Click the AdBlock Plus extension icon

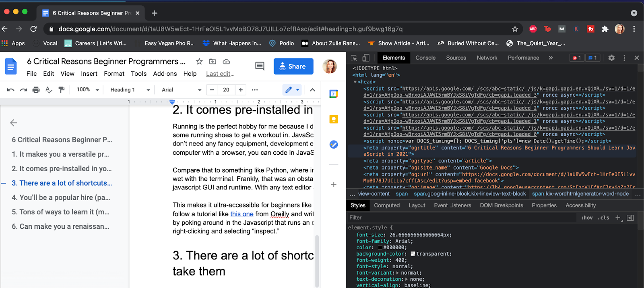point(533,29)
